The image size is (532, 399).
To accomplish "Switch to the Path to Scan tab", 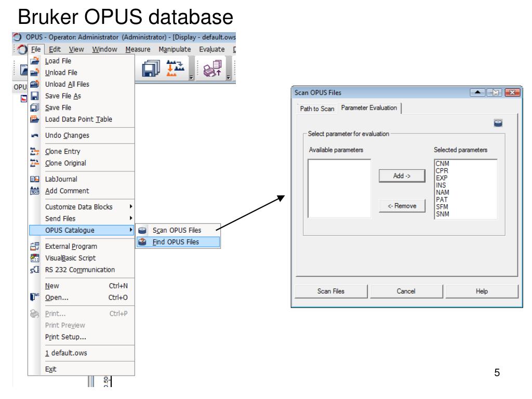I will point(317,109).
